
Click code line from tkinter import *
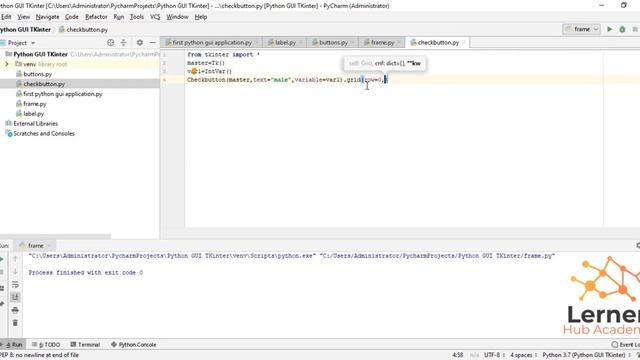[x=223, y=54]
